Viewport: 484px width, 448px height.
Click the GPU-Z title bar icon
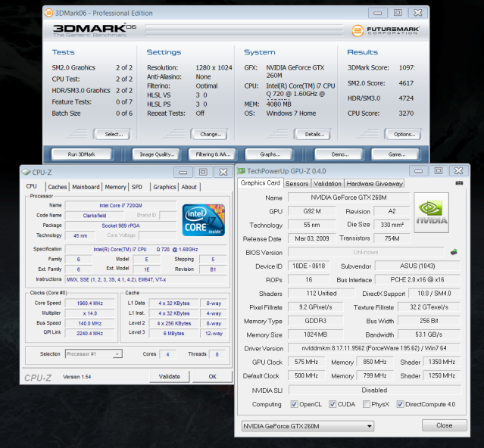point(241,171)
